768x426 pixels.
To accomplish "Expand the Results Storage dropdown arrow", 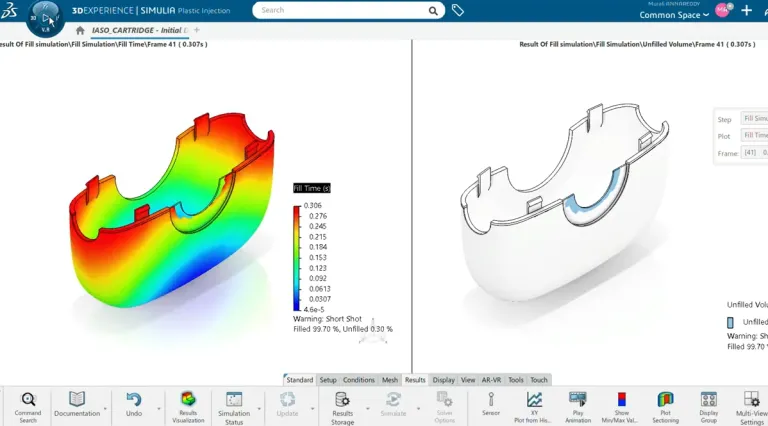I will click(x=367, y=408).
